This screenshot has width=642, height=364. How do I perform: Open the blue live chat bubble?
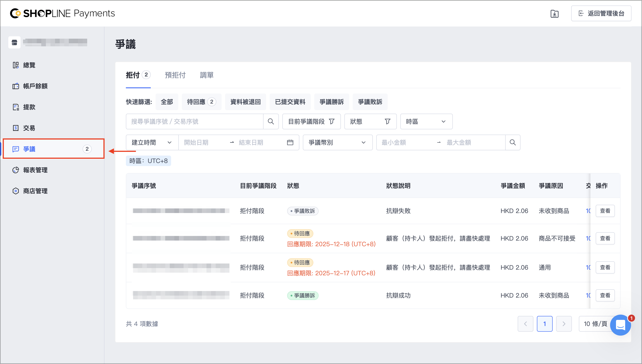point(620,325)
